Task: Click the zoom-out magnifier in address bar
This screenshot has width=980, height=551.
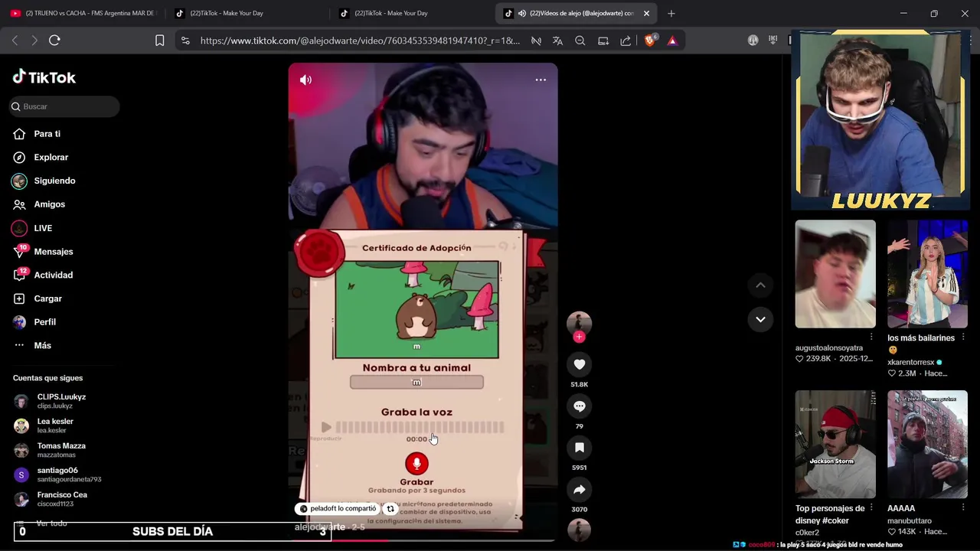Action: [x=580, y=41]
